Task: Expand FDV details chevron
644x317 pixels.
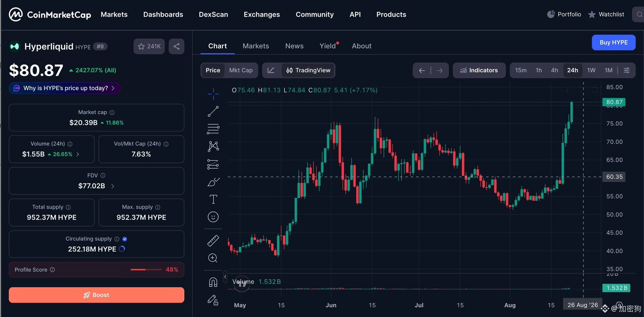Action: pyautogui.click(x=113, y=186)
